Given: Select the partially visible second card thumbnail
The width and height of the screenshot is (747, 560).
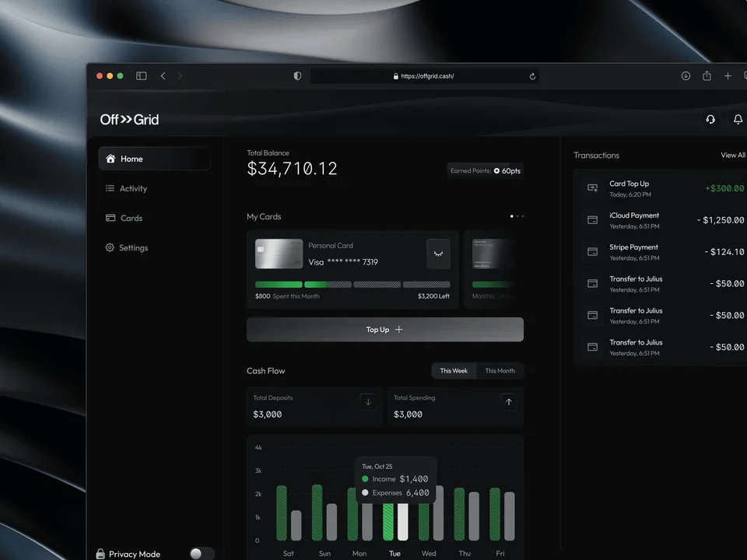Looking at the screenshot, I should [493, 254].
